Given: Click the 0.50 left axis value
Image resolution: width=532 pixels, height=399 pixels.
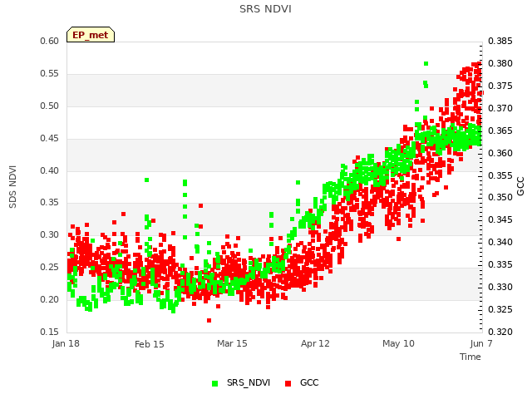Looking at the screenshot, I should coord(50,106).
